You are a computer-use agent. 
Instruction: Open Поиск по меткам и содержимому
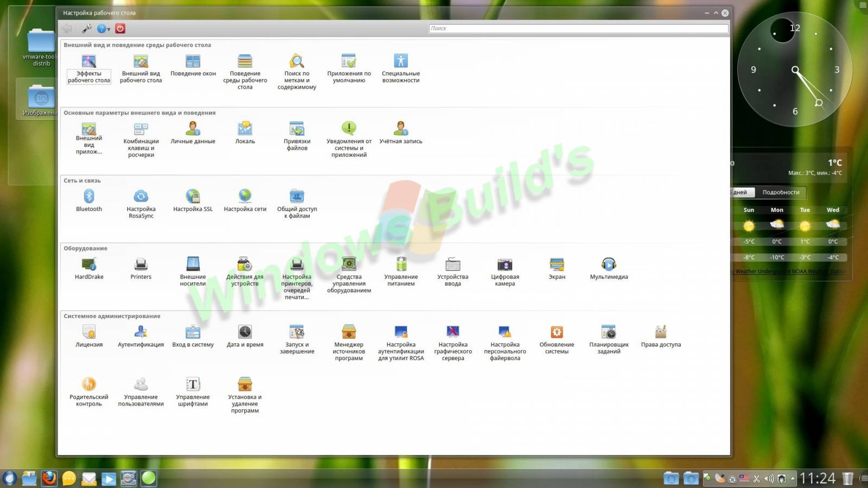pos(297,72)
